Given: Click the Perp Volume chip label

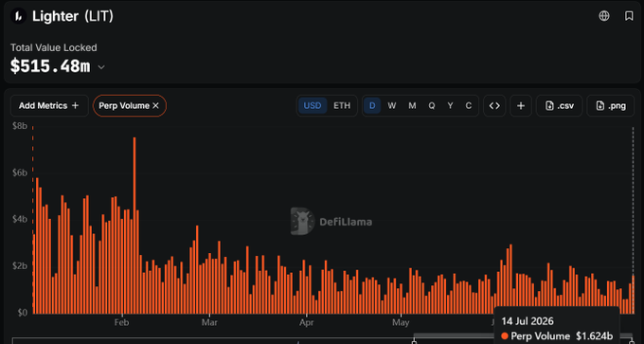Looking at the screenshot, I should coord(124,105).
